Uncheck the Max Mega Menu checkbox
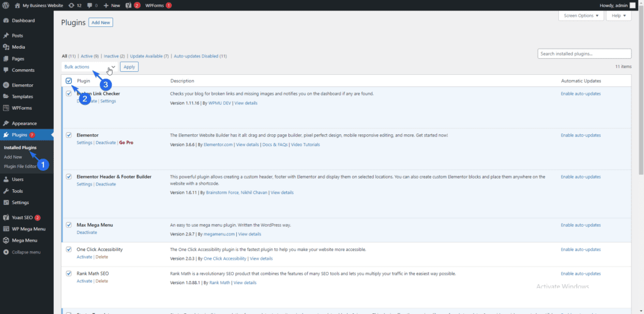This screenshot has width=644, height=314. [69, 225]
